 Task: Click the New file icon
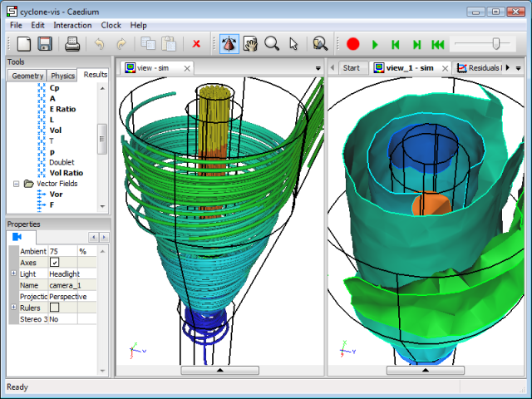(x=23, y=44)
